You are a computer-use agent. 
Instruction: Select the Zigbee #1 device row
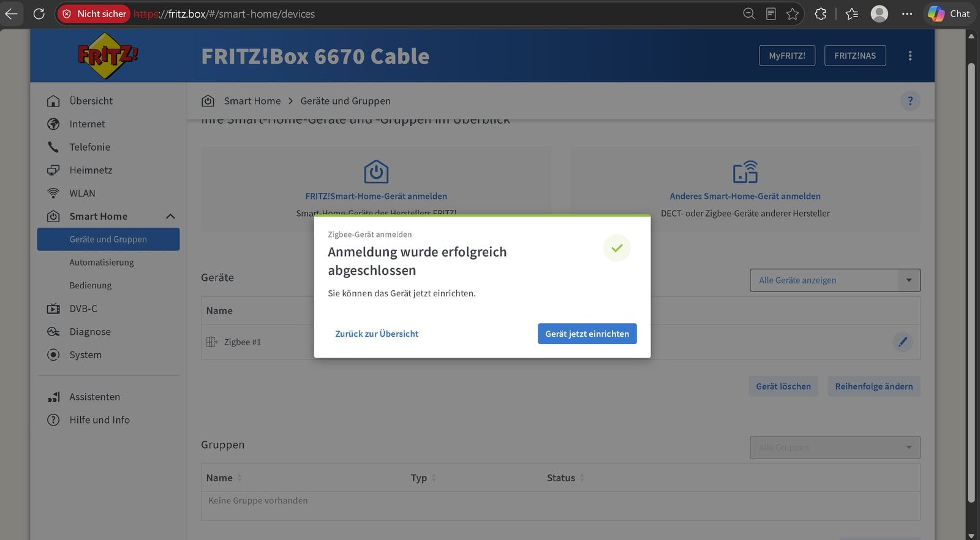pyautogui.click(x=560, y=342)
